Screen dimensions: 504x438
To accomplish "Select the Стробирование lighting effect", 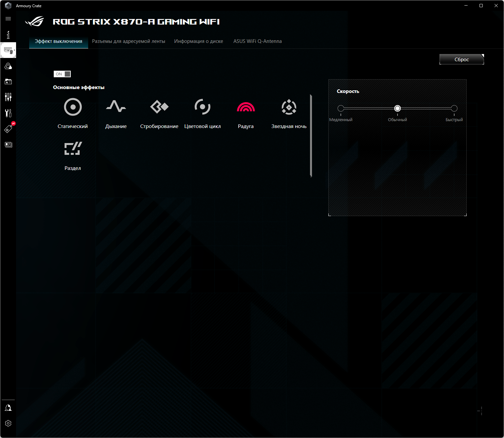I will point(159,113).
